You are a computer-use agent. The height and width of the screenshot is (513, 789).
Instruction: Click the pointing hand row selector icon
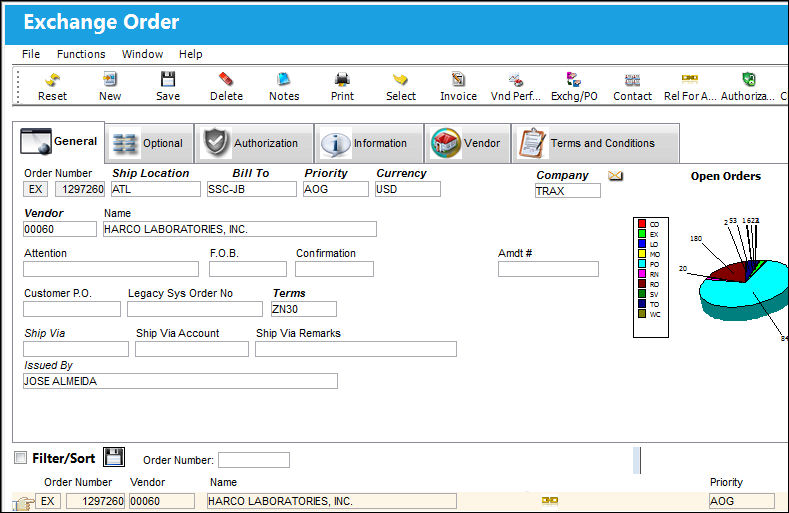[x=23, y=502]
